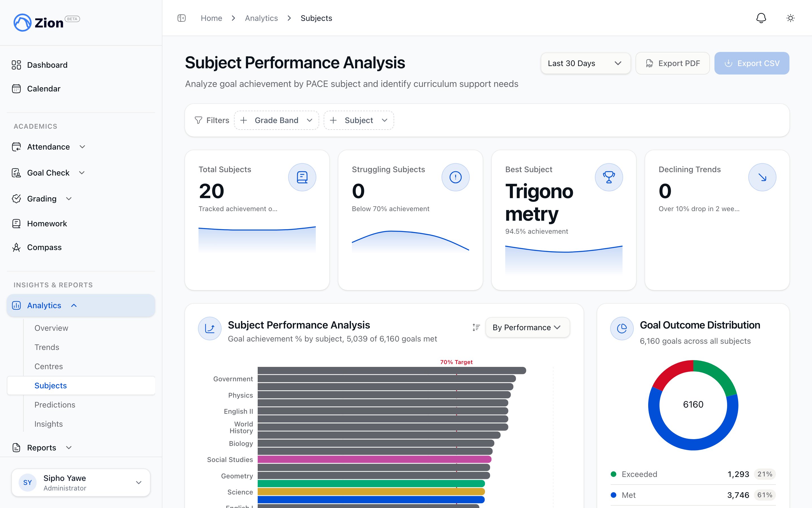Open Analytics Overview

51,328
